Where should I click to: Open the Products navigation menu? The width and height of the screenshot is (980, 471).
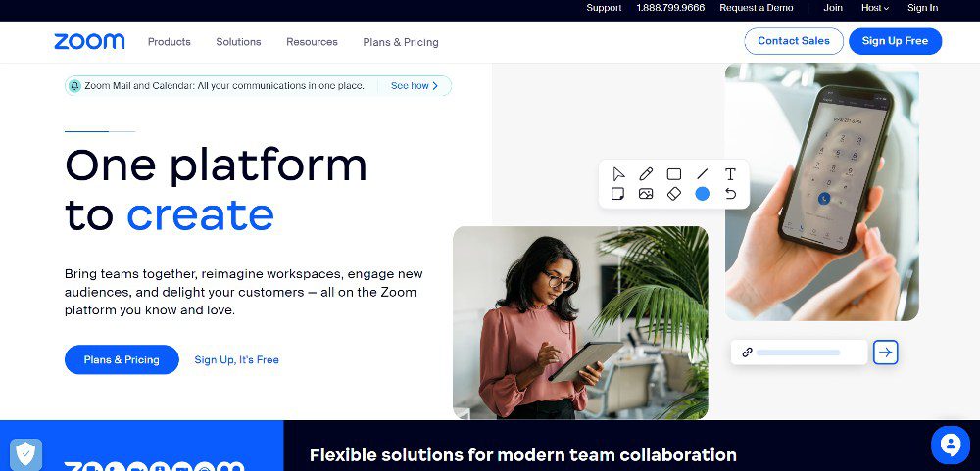[x=169, y=42]
